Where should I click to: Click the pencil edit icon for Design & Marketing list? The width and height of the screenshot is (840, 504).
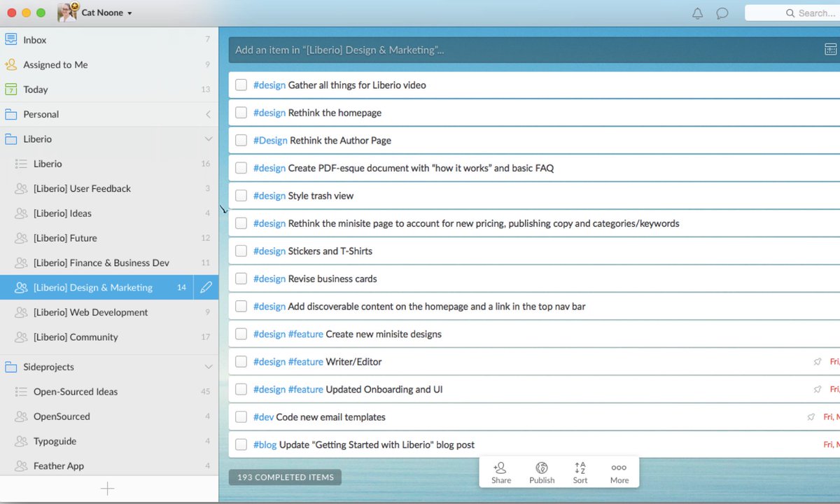(x=206, y=287)
